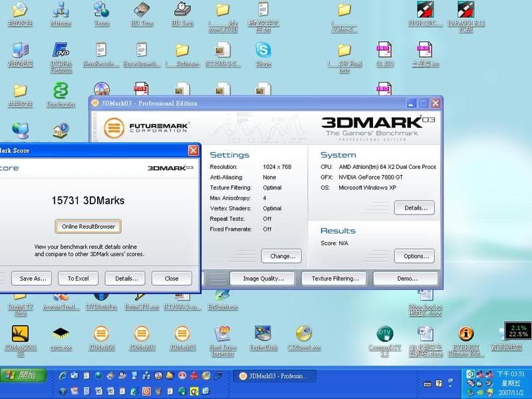
Task: Open Online ResultBrowser in the score dialog
Action: [x=88, y=226]
